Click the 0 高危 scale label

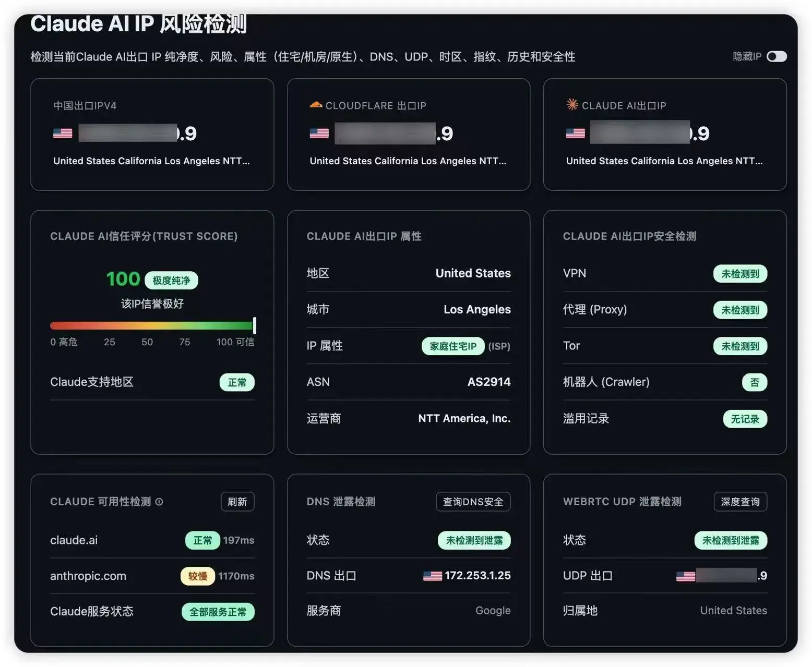tap(64, 342)
